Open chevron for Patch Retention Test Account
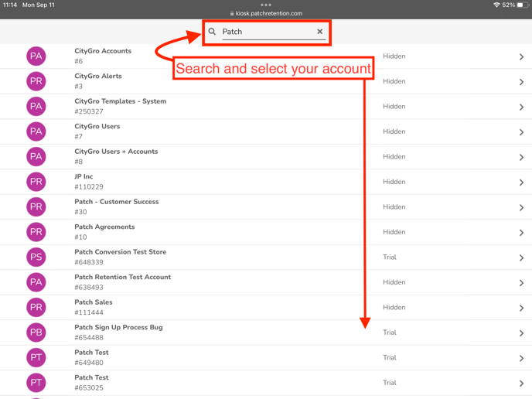532x399 pixels. pos(521,283)
